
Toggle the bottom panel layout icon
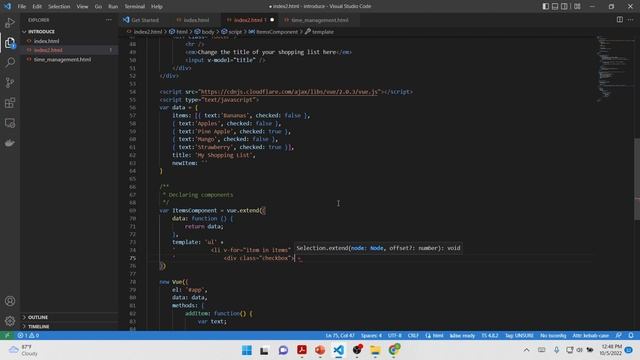coord(555,6)
